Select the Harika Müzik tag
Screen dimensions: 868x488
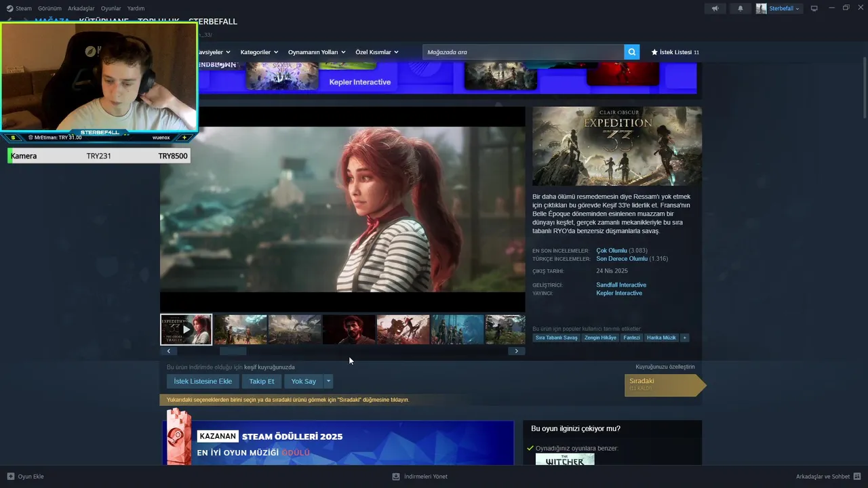pos(661,338)
